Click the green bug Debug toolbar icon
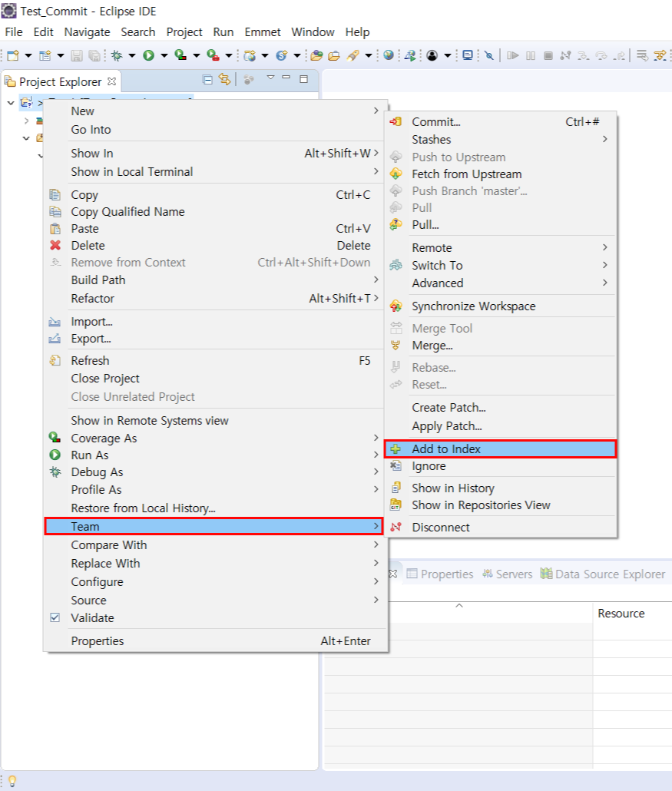The width and height of the screenshot is (672, 791). (117, 55)
